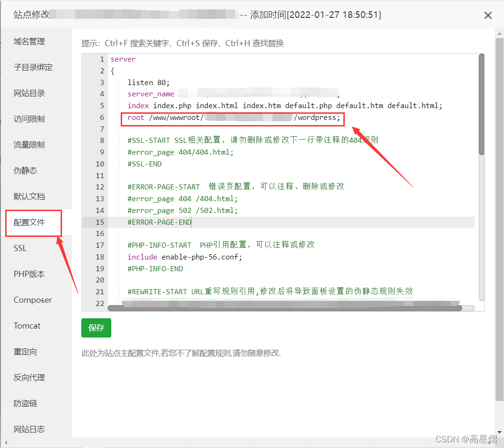Open 反向代理 settings

coord(29,377)
